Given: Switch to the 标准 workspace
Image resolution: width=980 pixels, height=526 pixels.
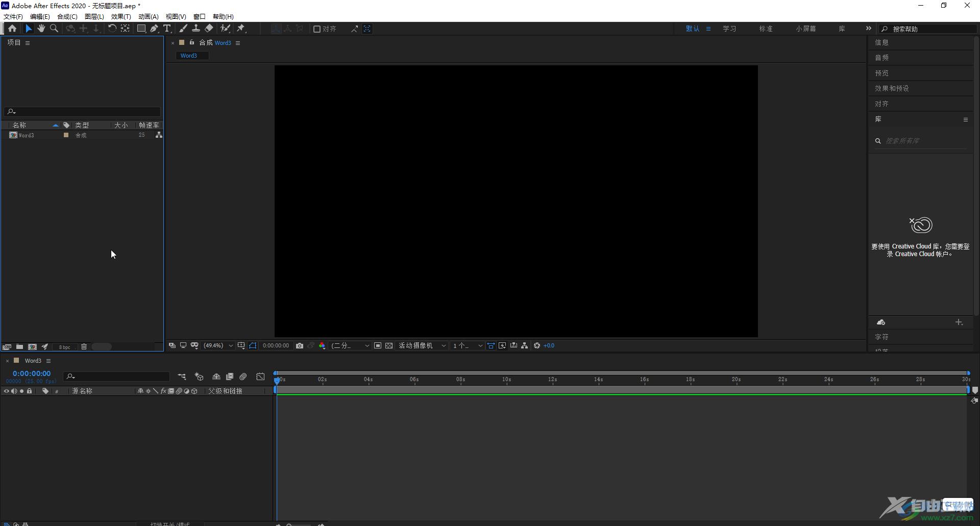Looking at the screenshot, I should click(x=766, y=29).
